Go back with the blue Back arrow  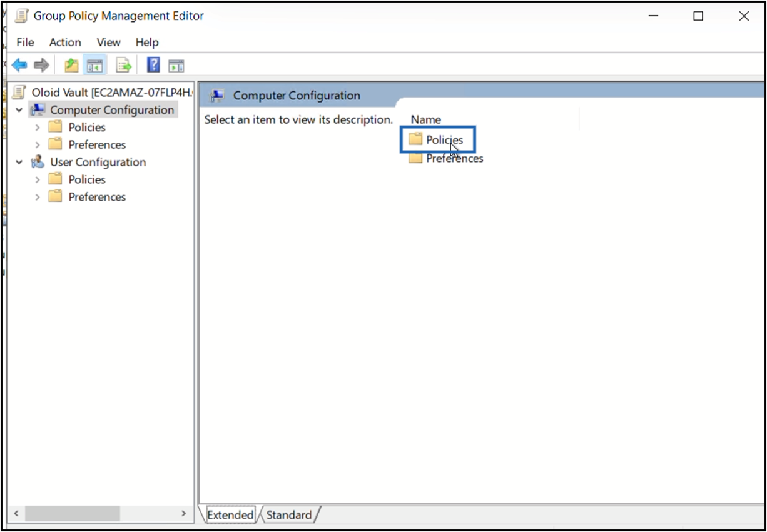coord(19,65)
